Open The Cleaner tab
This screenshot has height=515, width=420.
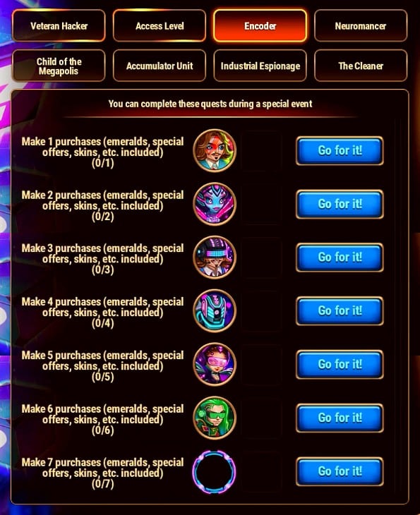point(361,66)
